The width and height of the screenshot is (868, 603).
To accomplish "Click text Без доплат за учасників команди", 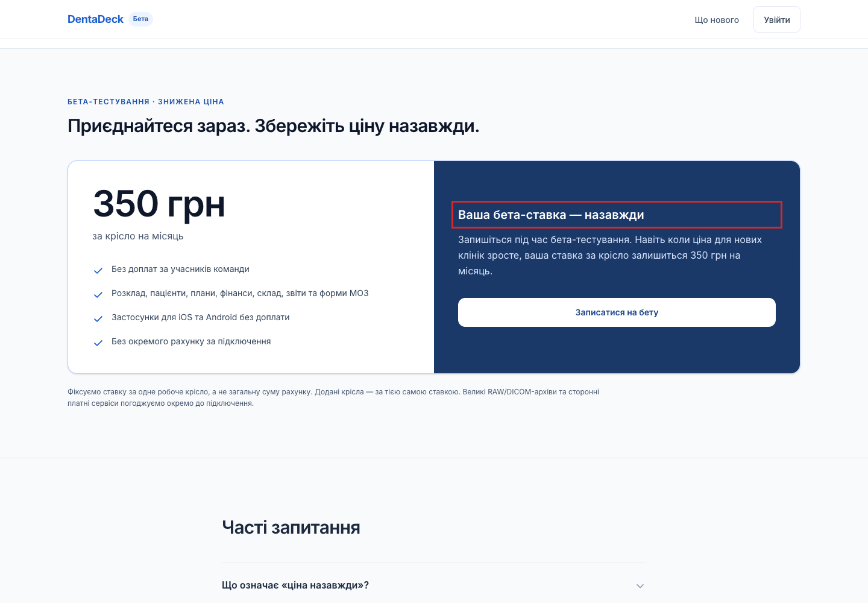I will click(180, 270).
